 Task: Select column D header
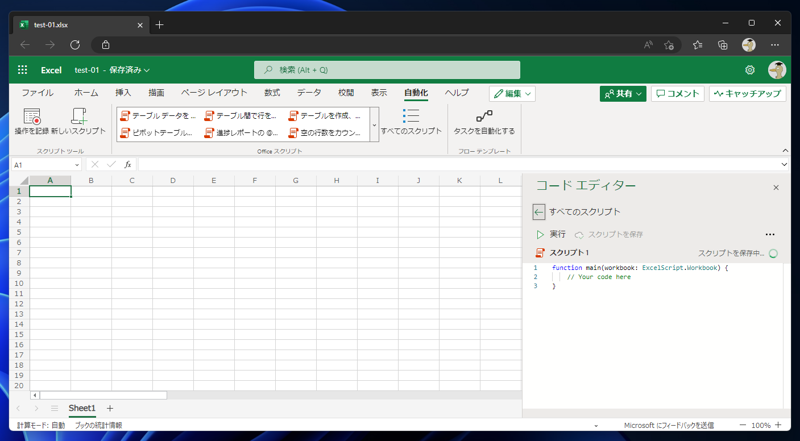[172, 180]
